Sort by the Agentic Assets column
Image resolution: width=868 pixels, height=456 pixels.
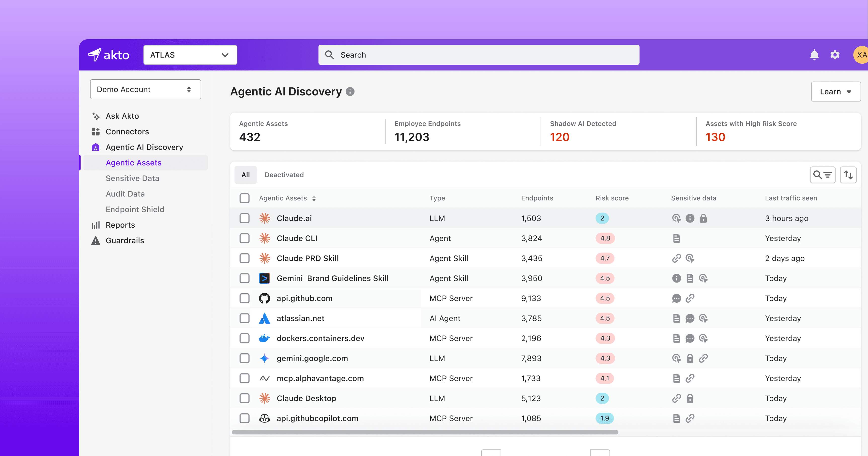point(287,198)
